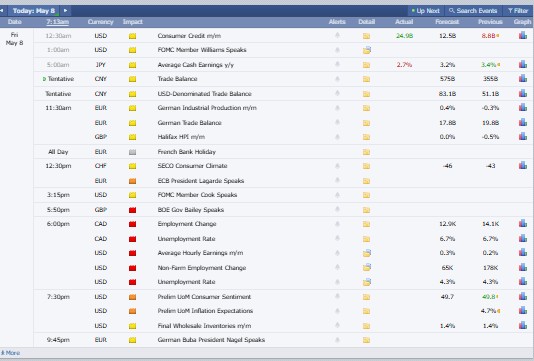Click orange impact icon for ECB President Lagarde
The image size is (534, 361).
pos(132,181)
